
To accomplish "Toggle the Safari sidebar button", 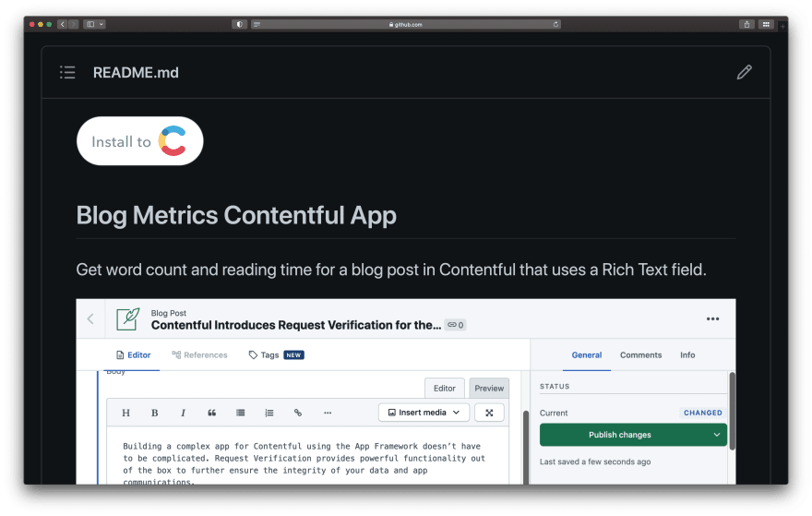I will coord(90,24).
